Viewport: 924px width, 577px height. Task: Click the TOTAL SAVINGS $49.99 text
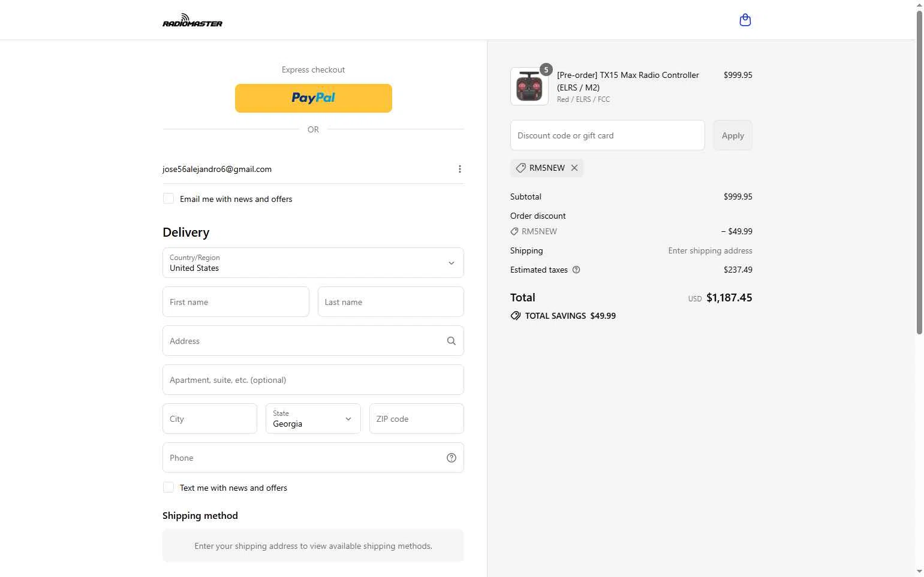(570, 316)
